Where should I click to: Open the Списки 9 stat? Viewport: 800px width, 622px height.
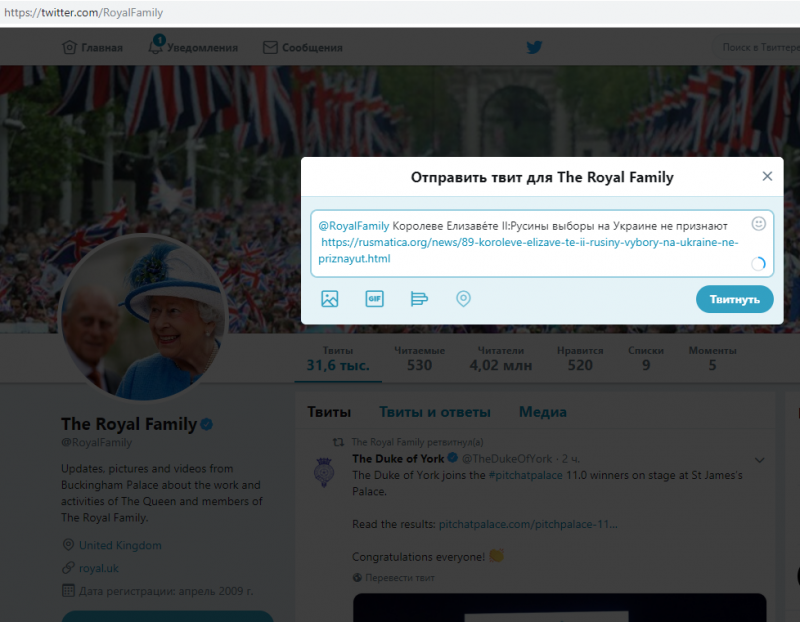[x=646, y=359]
